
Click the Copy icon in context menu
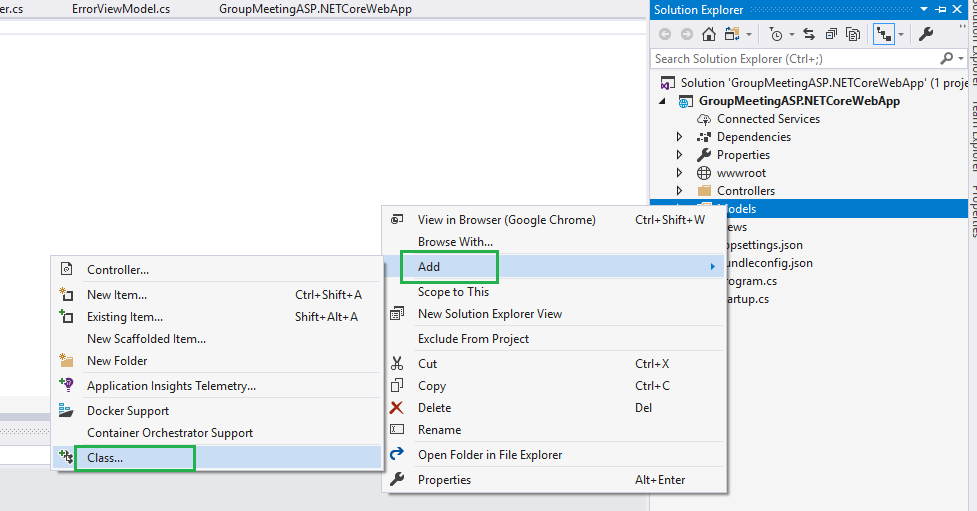397,386
